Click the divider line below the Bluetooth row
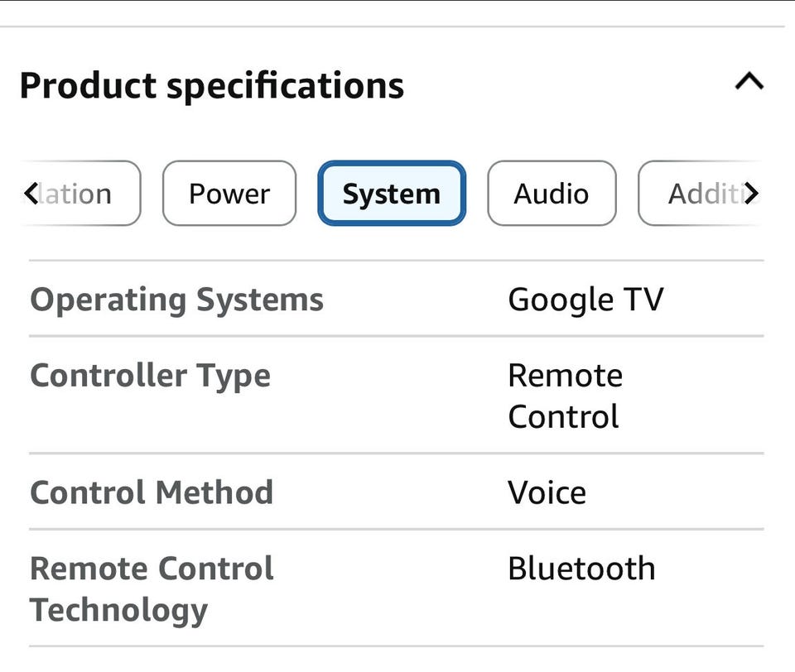795x672 pixels. point(397,646)
